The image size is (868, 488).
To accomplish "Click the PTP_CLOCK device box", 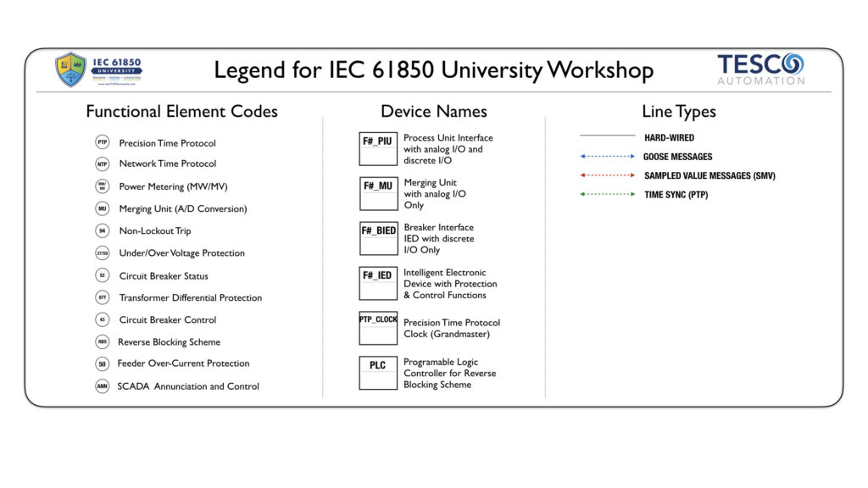I will 378,328.
